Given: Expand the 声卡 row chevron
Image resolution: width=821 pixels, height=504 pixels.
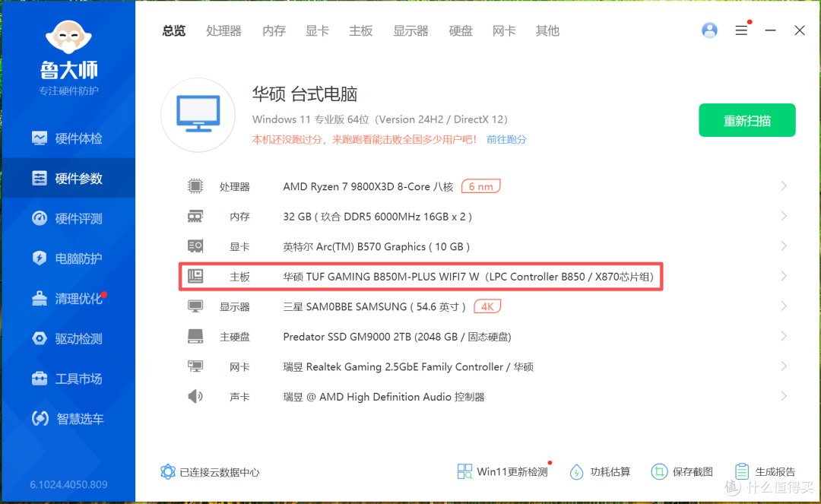Looking at the screenshot, I should point(784,396).
